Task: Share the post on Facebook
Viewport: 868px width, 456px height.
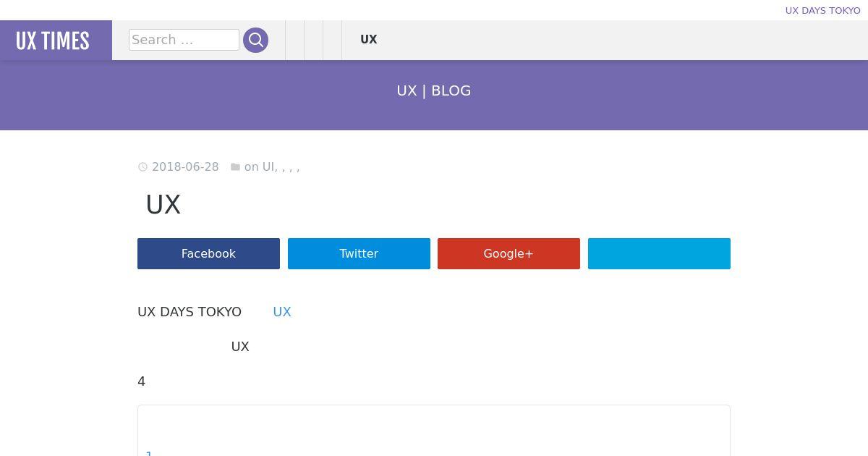Action: click(x=208, y=253)
